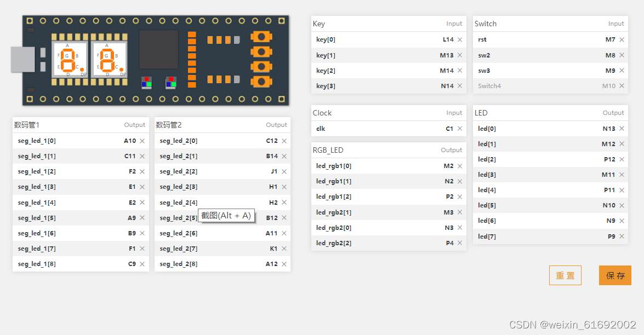The image size is (644, 335).
Task: Clear the clk pin C1 assignment
Action: point(460,129)
